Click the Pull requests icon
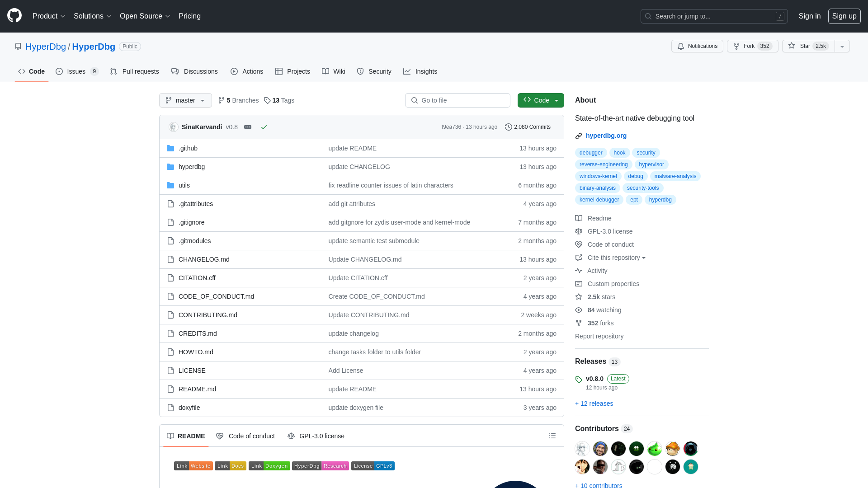This screenshot has width=868, height=488. click(114, 71)
